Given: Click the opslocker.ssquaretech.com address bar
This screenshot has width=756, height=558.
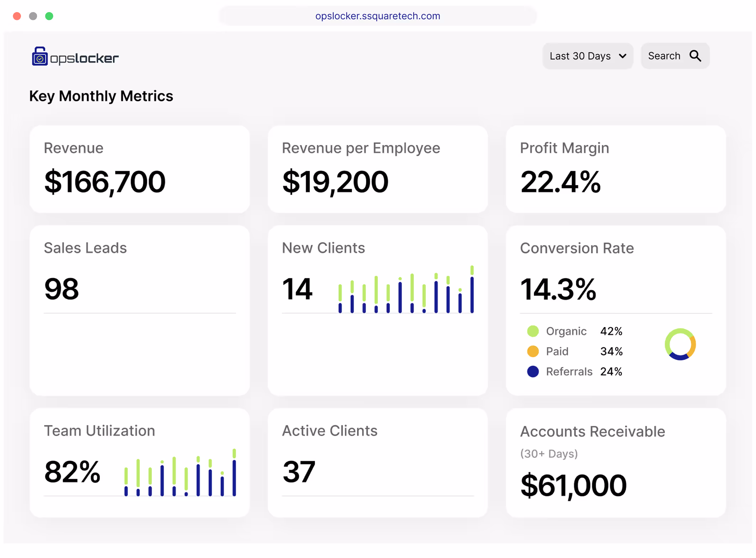Looking at the screenshot, I should [x=378, y=16].
